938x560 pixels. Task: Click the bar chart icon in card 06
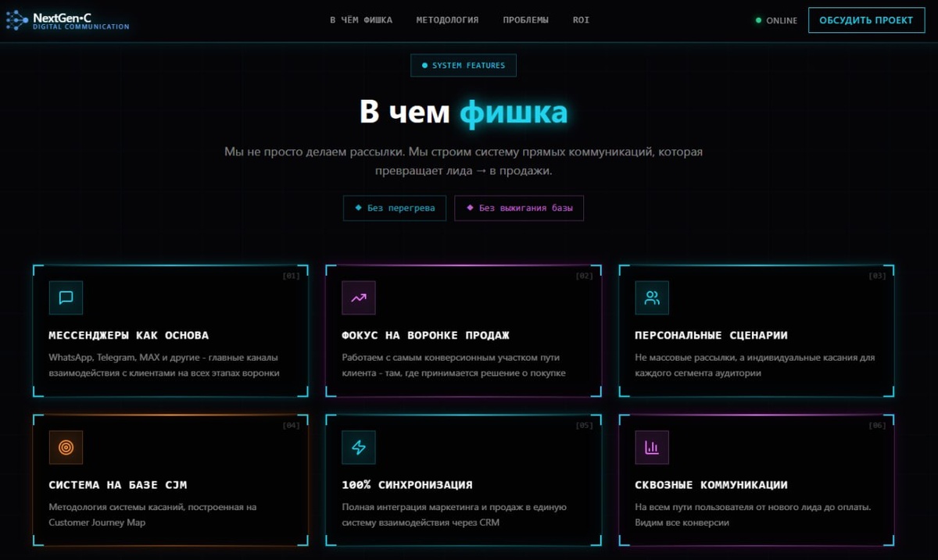(x=652, y=448)
